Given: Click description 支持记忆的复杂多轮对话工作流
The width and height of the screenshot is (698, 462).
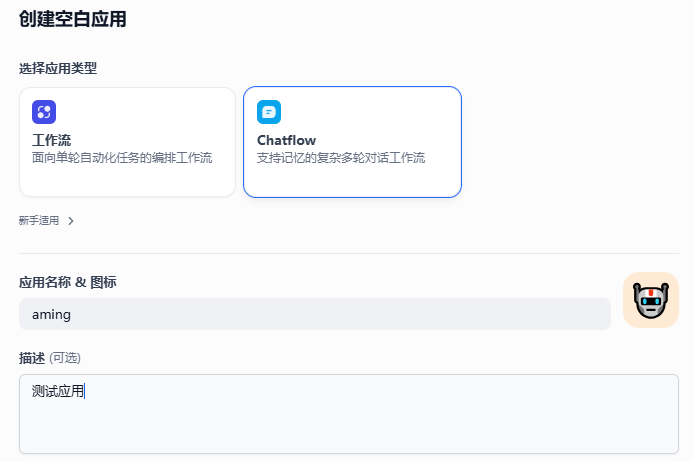Looking at the screenshot, I should (x=341, y=158).
